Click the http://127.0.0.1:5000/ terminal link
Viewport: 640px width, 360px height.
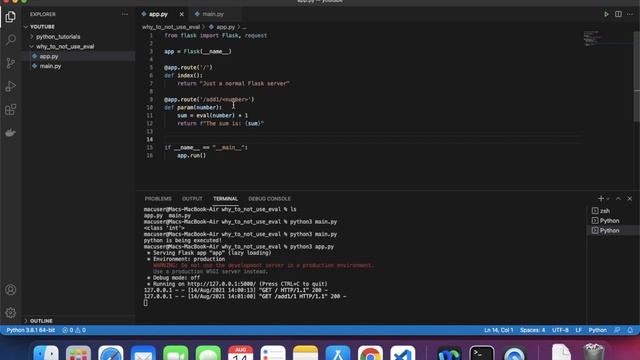[x=222, y=284]
